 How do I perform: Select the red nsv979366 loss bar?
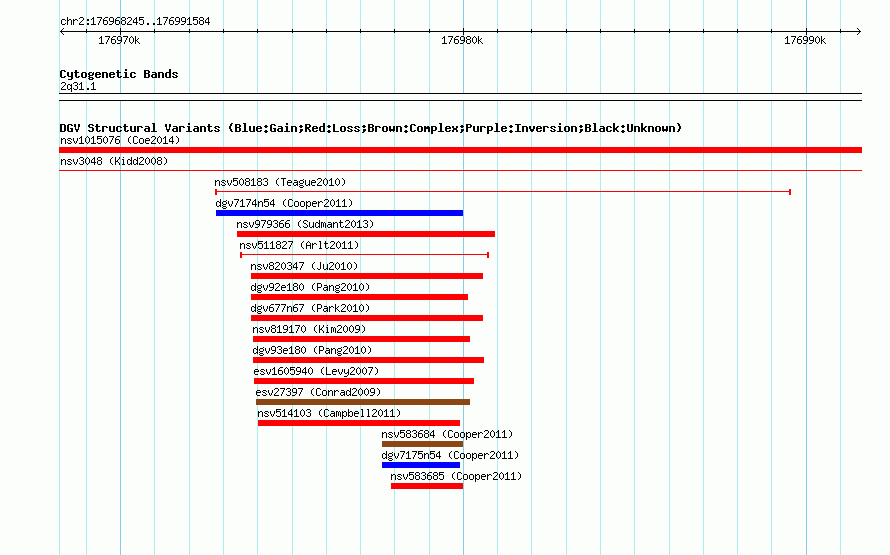click(366, 234)
